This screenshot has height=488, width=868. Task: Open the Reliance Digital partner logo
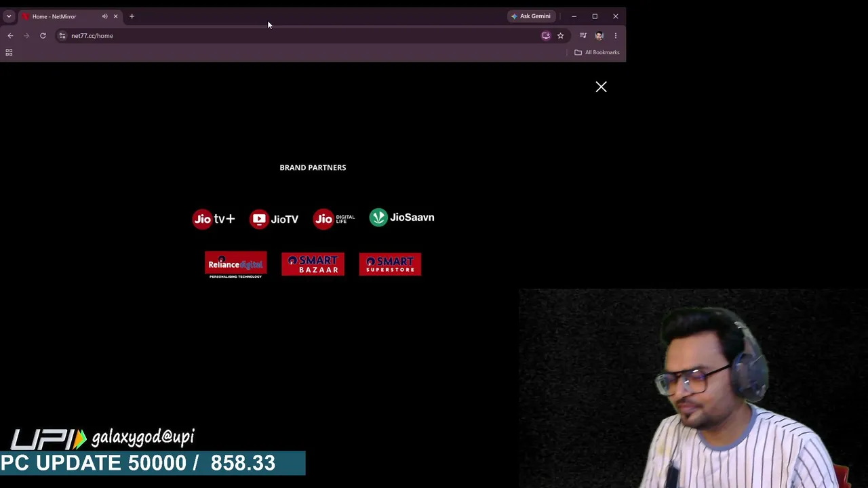point(236,265)
